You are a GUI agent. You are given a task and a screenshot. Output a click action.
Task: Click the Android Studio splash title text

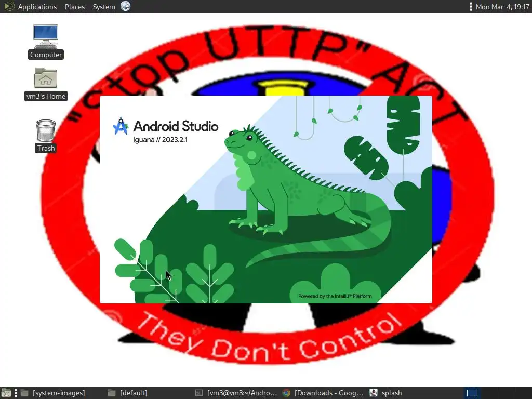point(176,126)
